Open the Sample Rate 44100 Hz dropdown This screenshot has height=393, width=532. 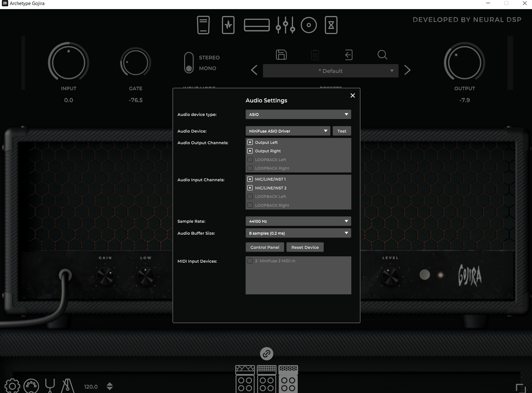tap(298, 221)
